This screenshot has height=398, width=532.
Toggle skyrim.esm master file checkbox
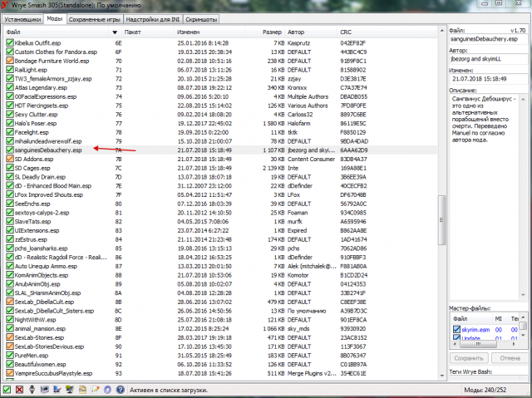tap(455, 329)
